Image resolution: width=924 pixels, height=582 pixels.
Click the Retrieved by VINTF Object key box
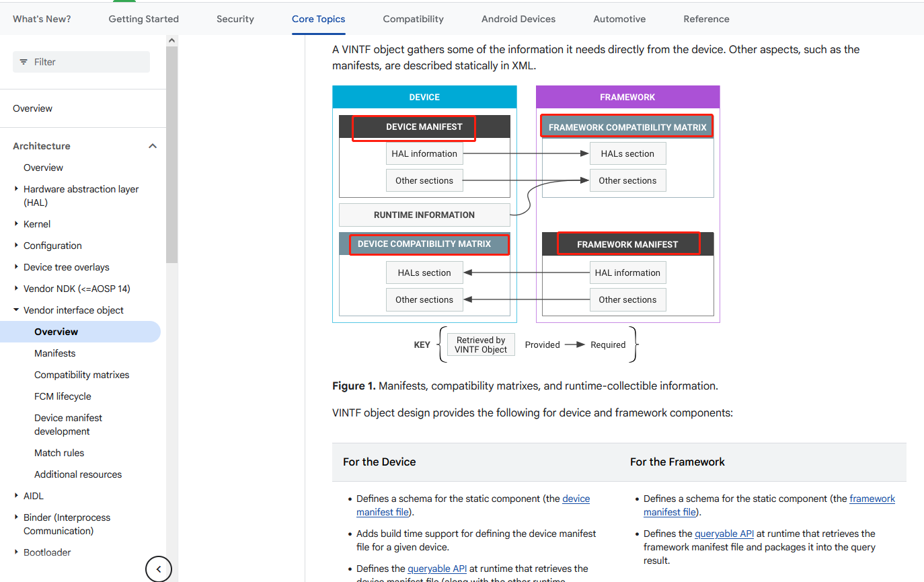(x=481, y=344)
